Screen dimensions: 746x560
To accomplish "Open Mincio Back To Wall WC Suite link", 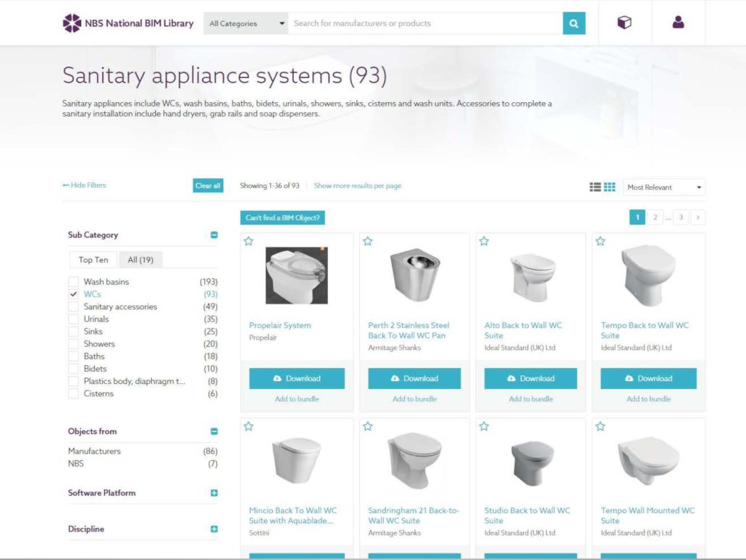I will pyautogui.click(x=293, y=515).
